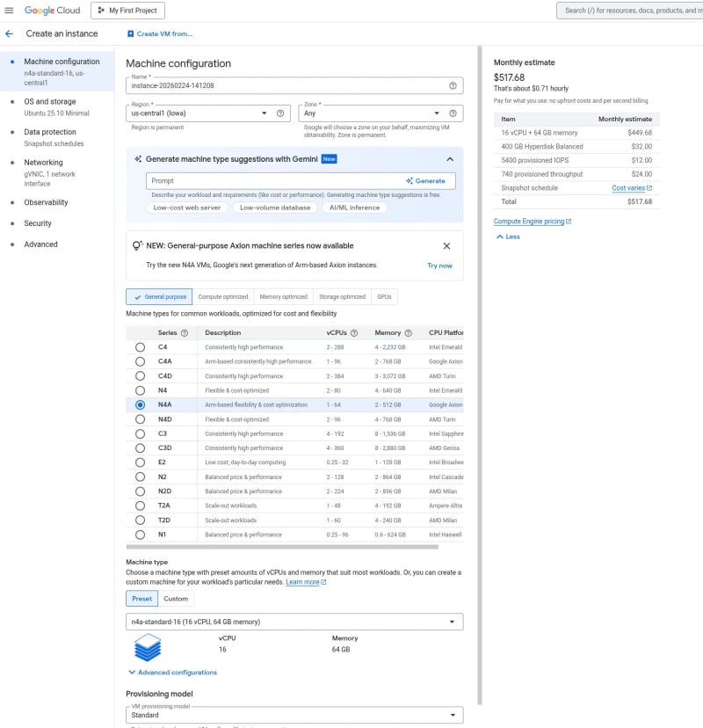Switch to the GPUs tab

[384, 297]
